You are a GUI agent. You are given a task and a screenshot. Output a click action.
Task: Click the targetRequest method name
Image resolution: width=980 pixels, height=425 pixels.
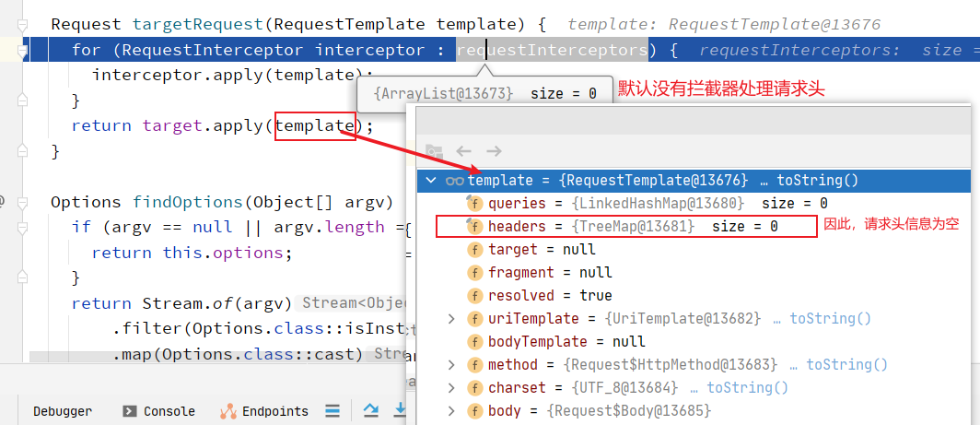click(199, 25)
